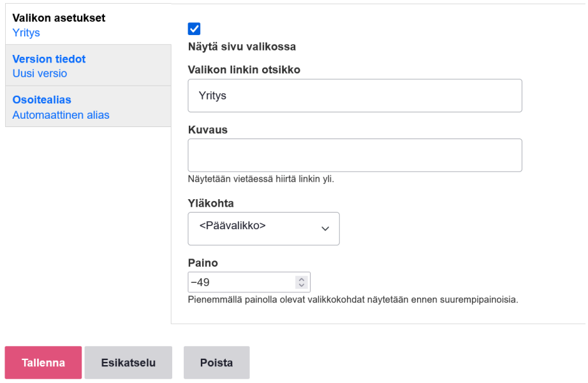Click the Kuvaus field label
This screenshot has height=383, width=588.
click(208, 130)
